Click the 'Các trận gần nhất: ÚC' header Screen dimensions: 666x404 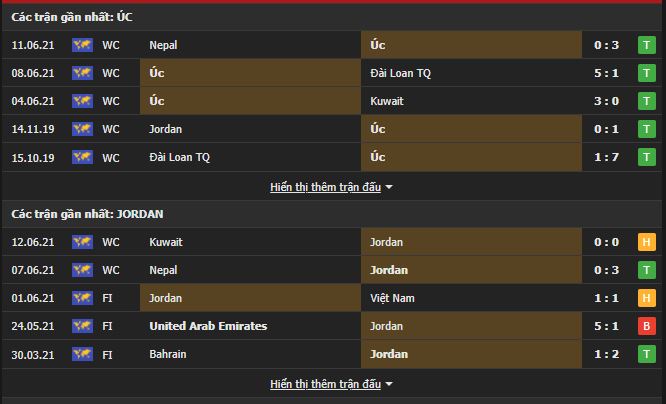pyautogui.click(x=73, y=17)
